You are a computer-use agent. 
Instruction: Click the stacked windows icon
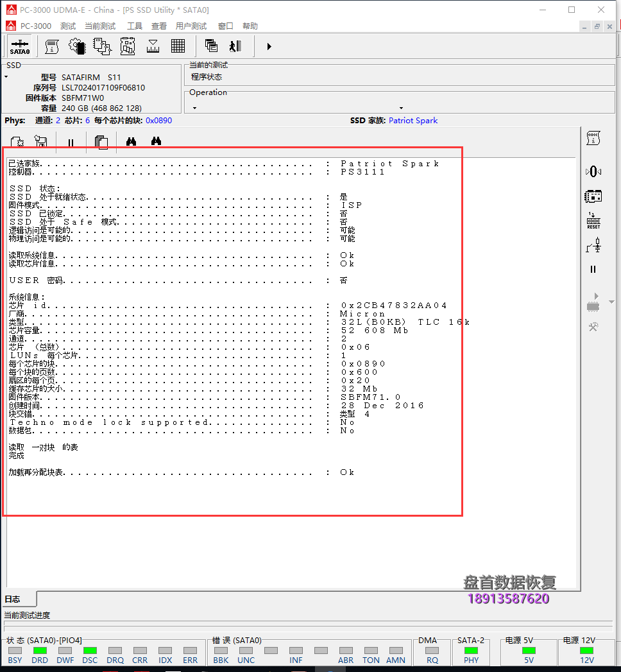[210, 46]
